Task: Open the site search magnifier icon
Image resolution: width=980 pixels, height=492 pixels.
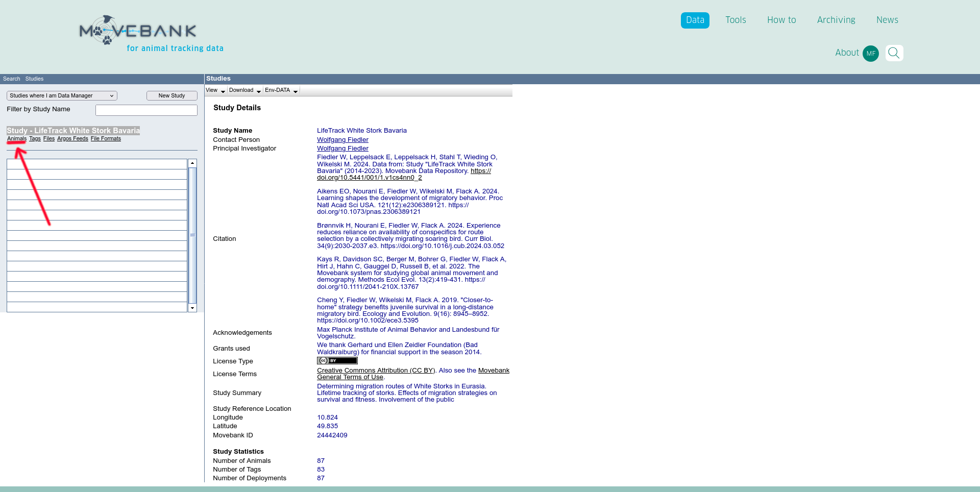Action: 894,53
